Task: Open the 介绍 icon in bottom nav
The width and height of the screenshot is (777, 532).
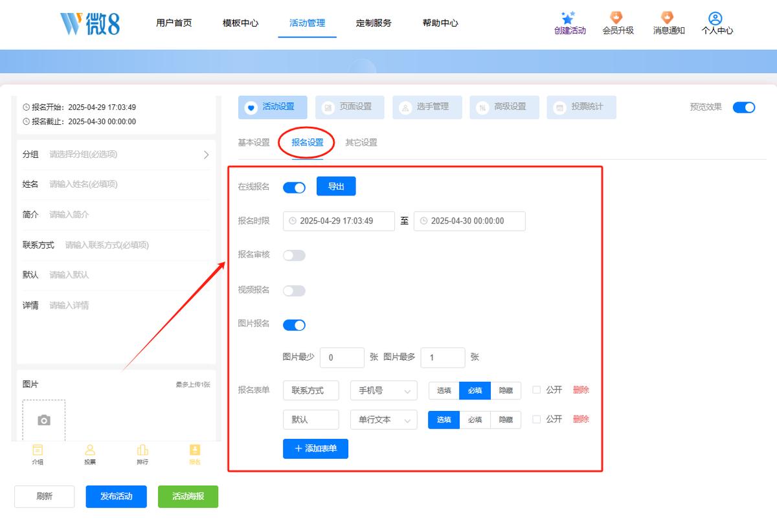Action: point(38,450)
